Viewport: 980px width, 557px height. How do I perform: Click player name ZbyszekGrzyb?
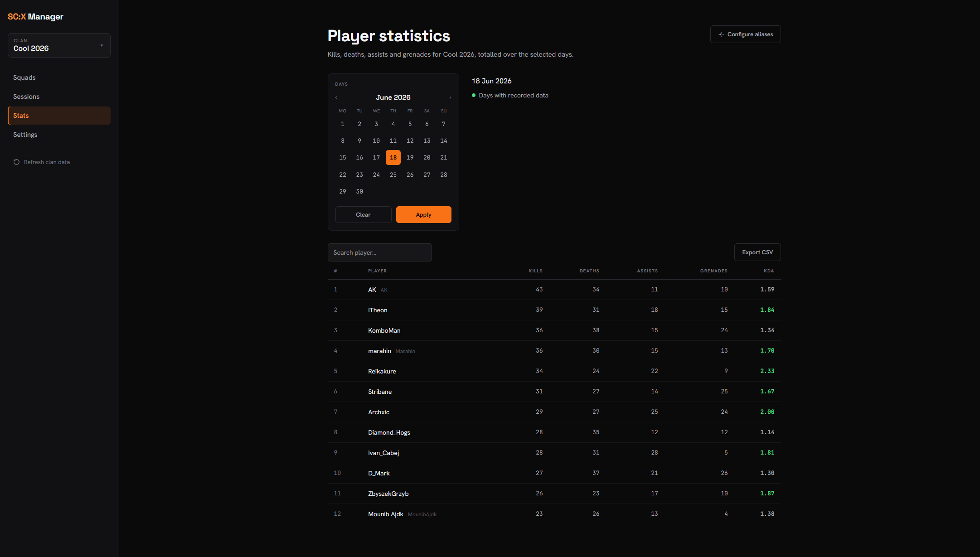[x=388, y=494]
